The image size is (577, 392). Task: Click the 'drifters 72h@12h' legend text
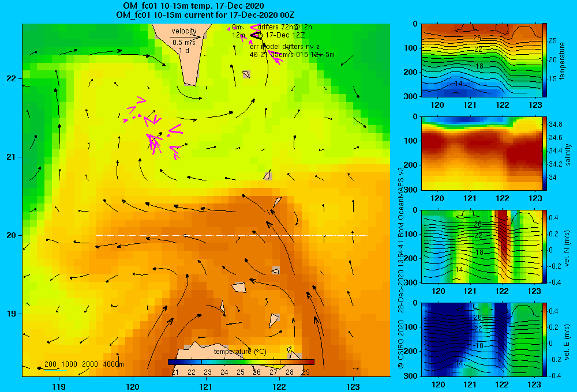tap(285, 27)
